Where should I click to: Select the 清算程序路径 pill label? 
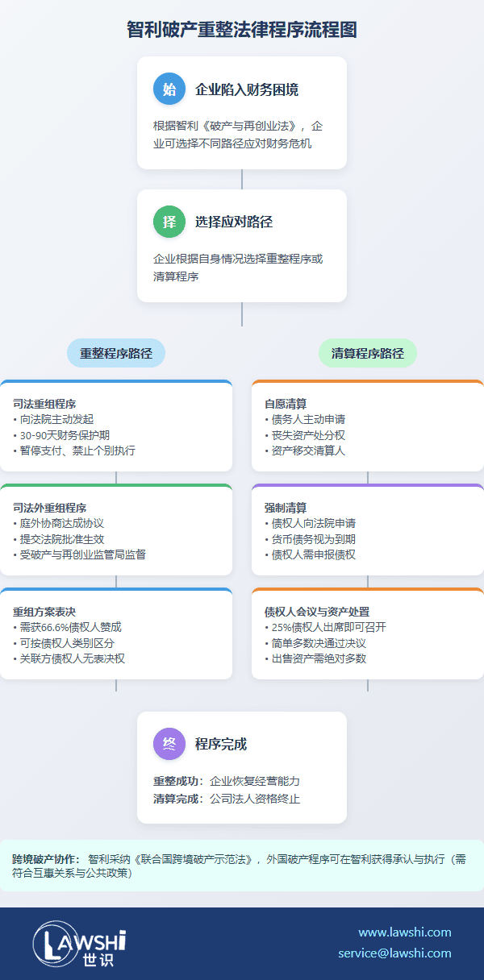coord(368,353)
